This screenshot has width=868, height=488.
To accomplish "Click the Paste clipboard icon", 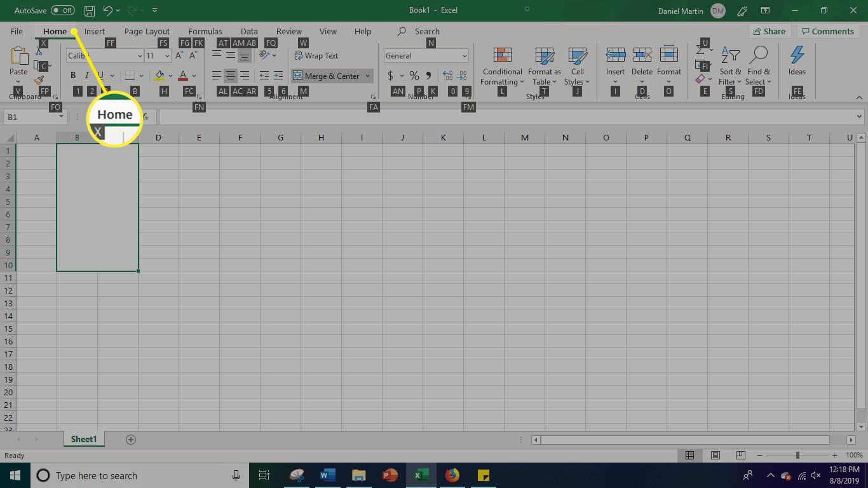I will 18,56.
